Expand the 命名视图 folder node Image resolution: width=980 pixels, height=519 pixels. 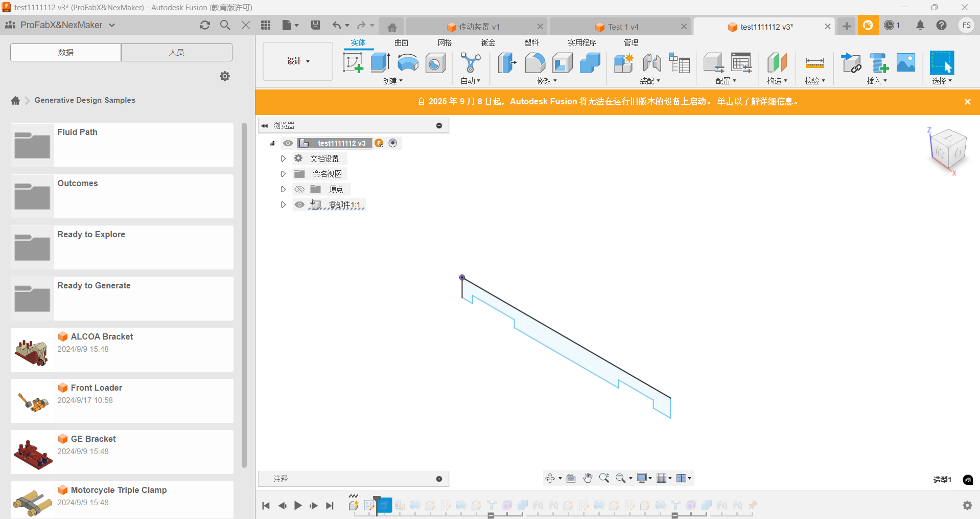(283, 174)
